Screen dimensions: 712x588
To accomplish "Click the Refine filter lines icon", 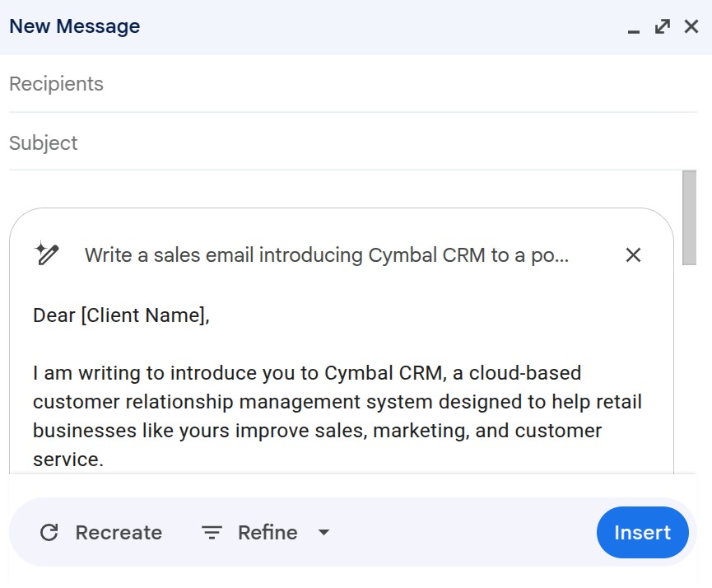I will (x=212, y=533).
